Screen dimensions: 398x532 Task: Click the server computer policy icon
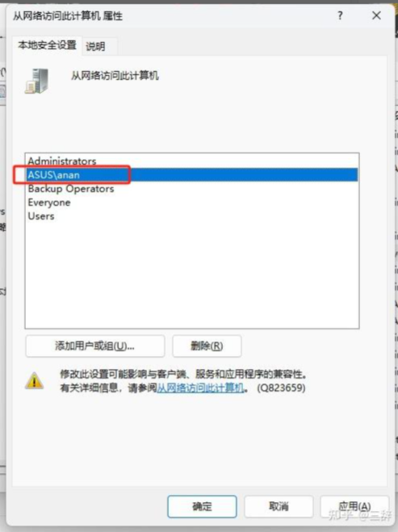(36, 81)
